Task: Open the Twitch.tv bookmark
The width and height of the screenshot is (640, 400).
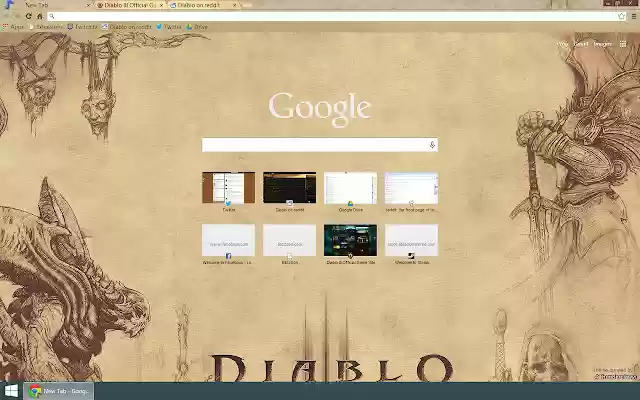Action: (x=82, y=27)
